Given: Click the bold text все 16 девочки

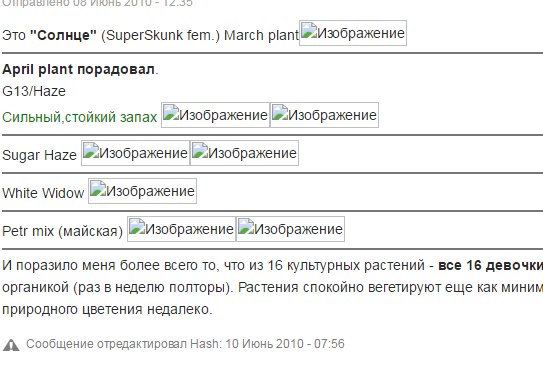Looking at the screenshot, I should coord(490,266).
